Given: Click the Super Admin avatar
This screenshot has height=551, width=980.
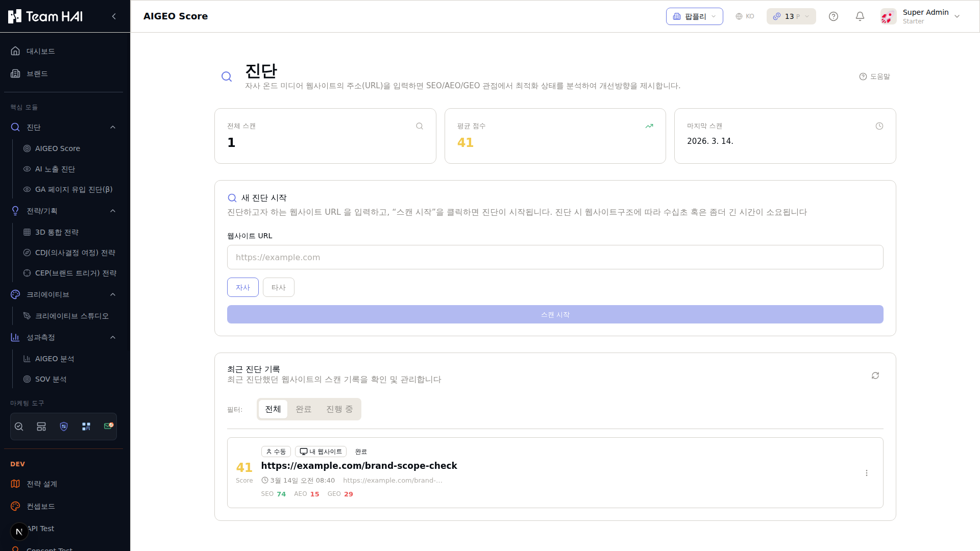Looking at the screenshot, I should 889,16.
